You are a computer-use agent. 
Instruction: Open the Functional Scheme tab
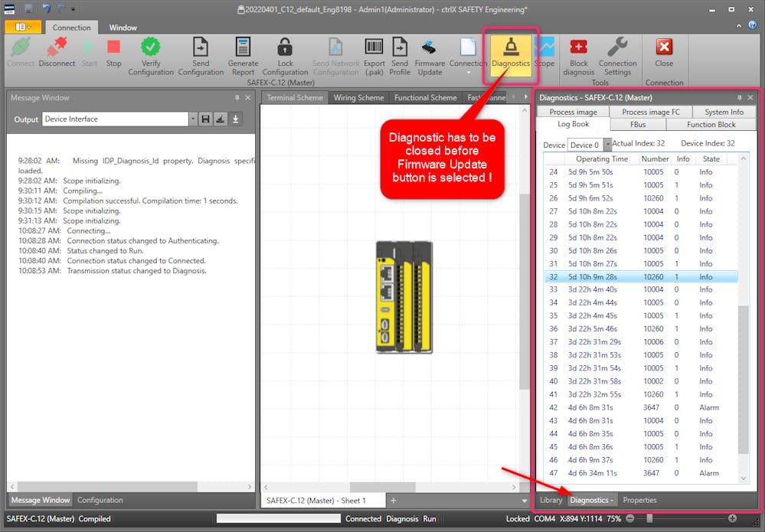coord(426,97)
